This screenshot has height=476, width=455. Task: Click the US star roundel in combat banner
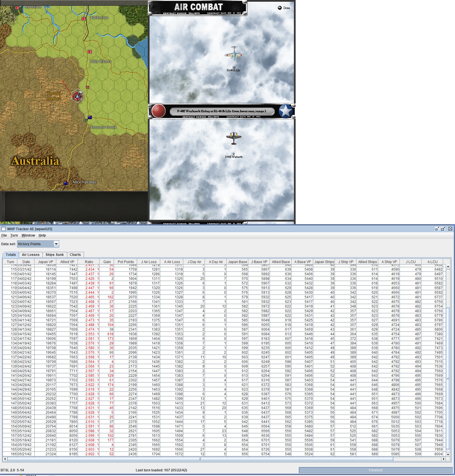pos(286,111)
